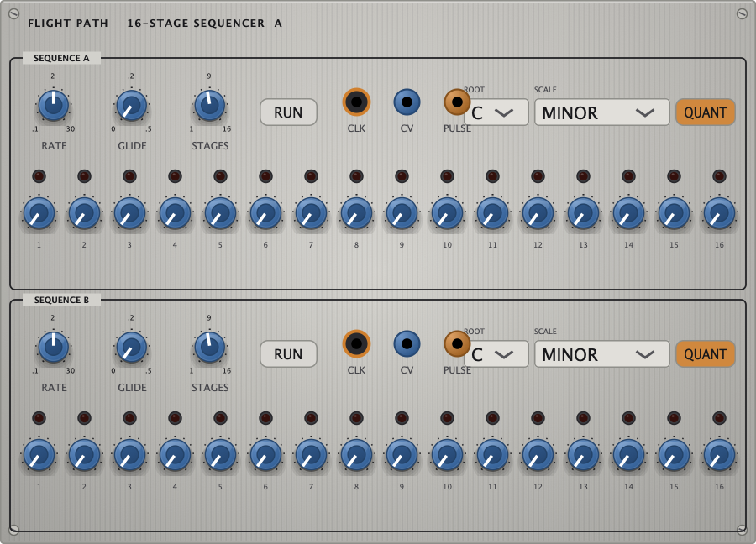The width and height of the screenshot is (756, 544).
Task: Click the FLIGHT PATH title text
Action: [68, 24]
